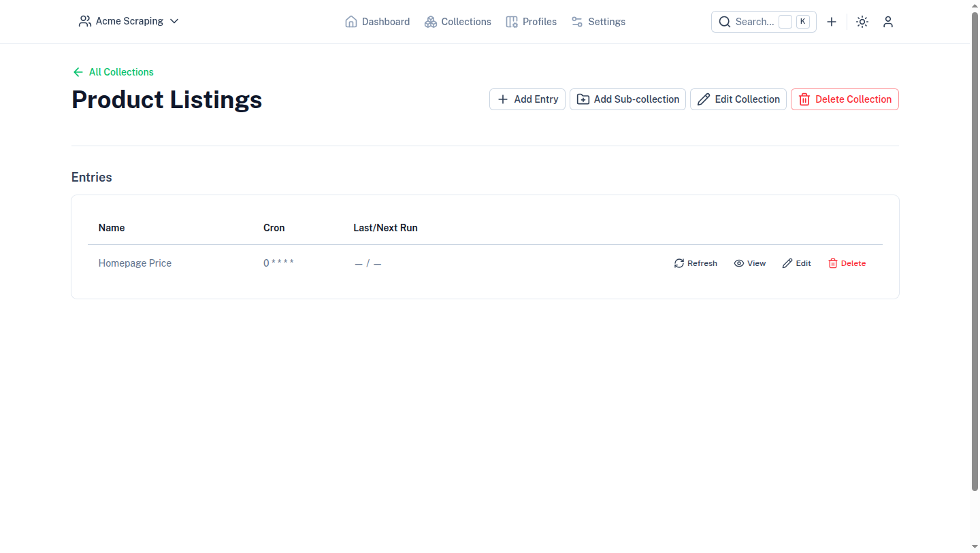Click the Homepage Price name cell

[135, 263]
